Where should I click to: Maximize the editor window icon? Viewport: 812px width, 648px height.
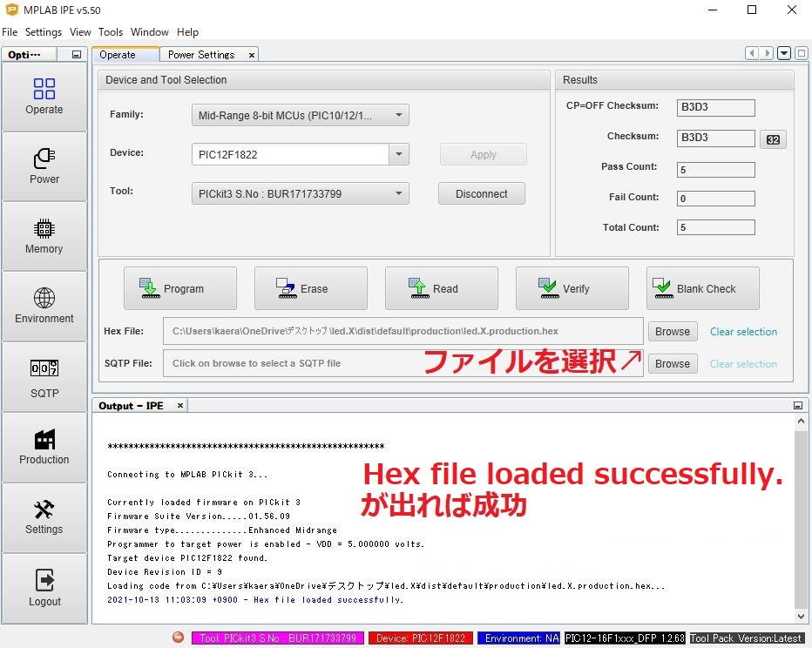coord(802,53)
